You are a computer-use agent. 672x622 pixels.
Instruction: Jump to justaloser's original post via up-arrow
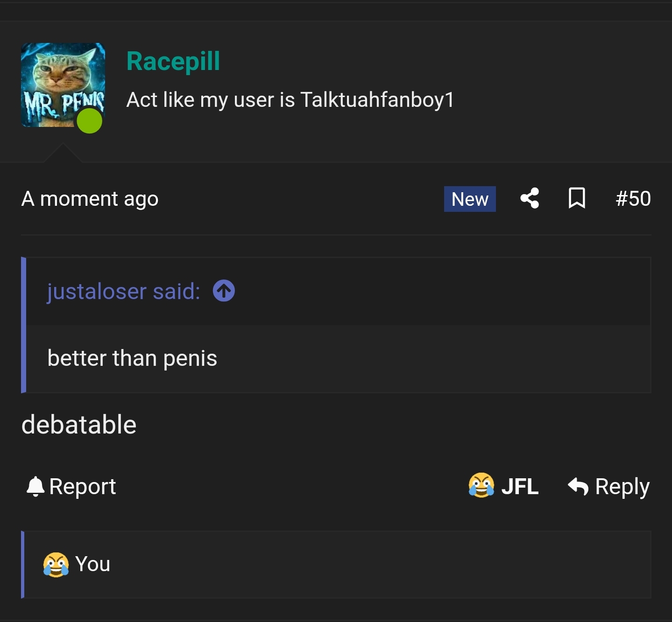[224, 291]
